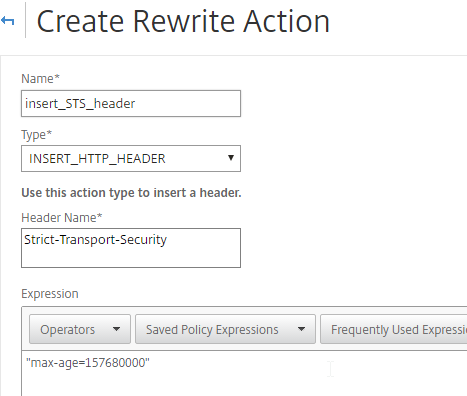Expand the Operators dropdown

tap(80, 329)
